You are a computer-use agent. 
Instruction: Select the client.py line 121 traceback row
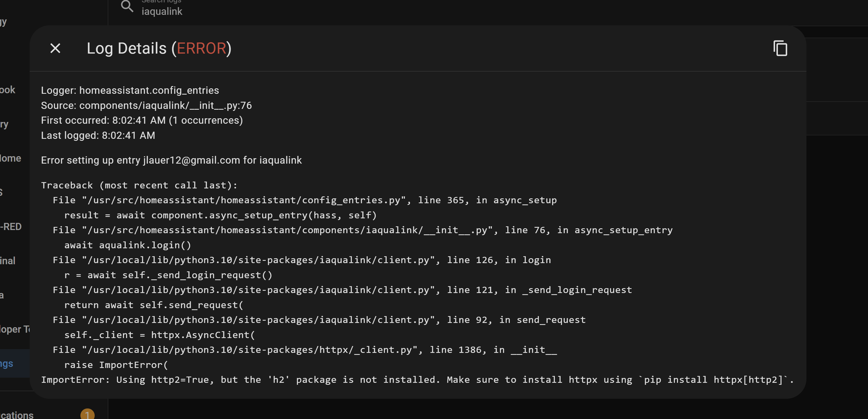coord(342,290)
